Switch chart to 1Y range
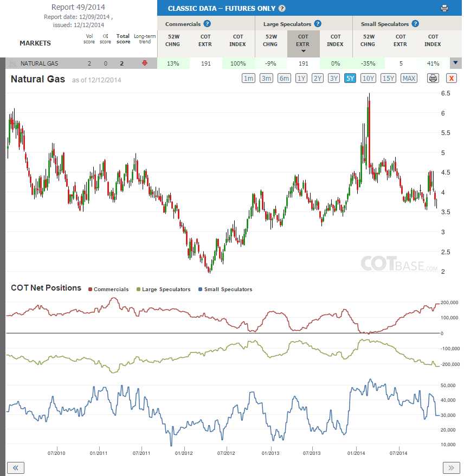The image size is (464, 476). coord(301,78)
